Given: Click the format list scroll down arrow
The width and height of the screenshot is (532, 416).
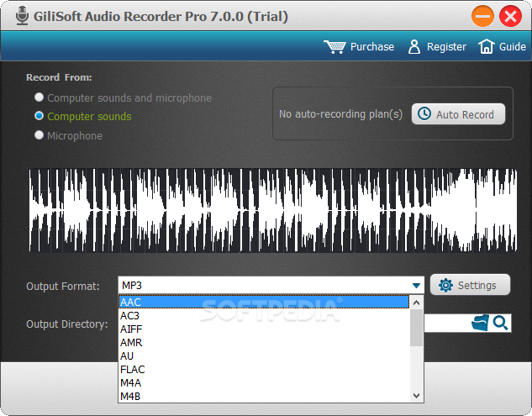Looking at the screenshot, I should point(416,395).
